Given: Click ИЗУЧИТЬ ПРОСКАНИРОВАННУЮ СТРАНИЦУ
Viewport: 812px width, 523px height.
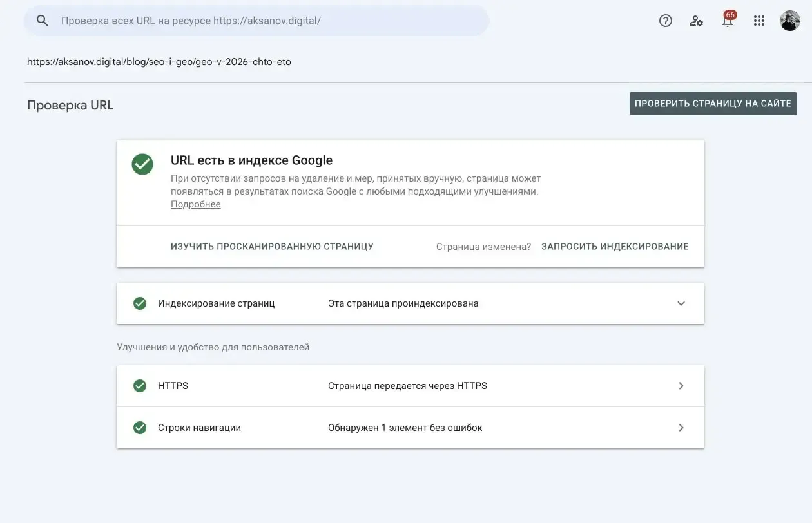Looking at the screenshot, I should (x=272, y=247).
